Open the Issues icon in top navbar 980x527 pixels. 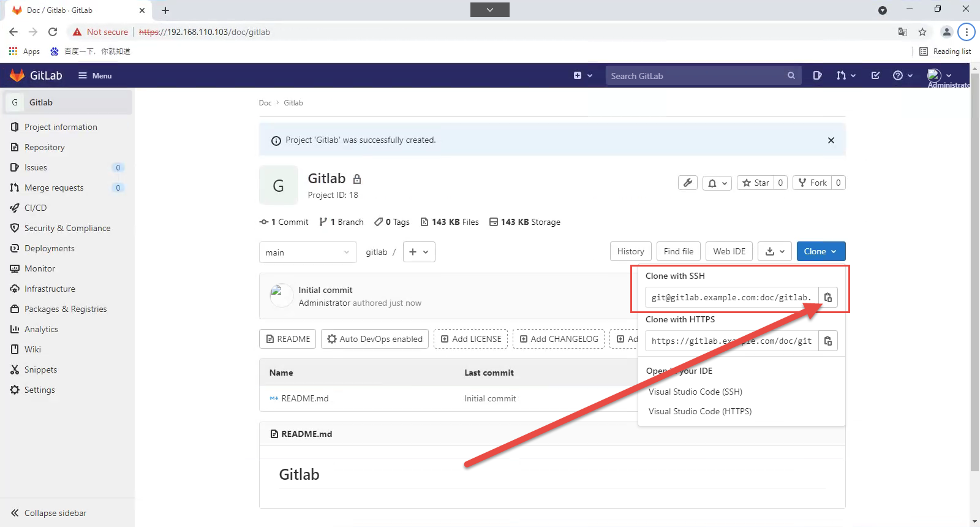[817, 75]
